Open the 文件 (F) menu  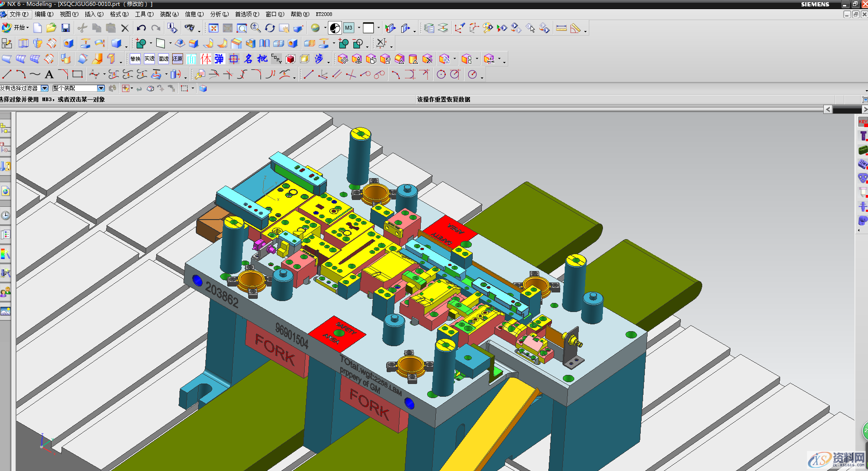click(18, 14)
